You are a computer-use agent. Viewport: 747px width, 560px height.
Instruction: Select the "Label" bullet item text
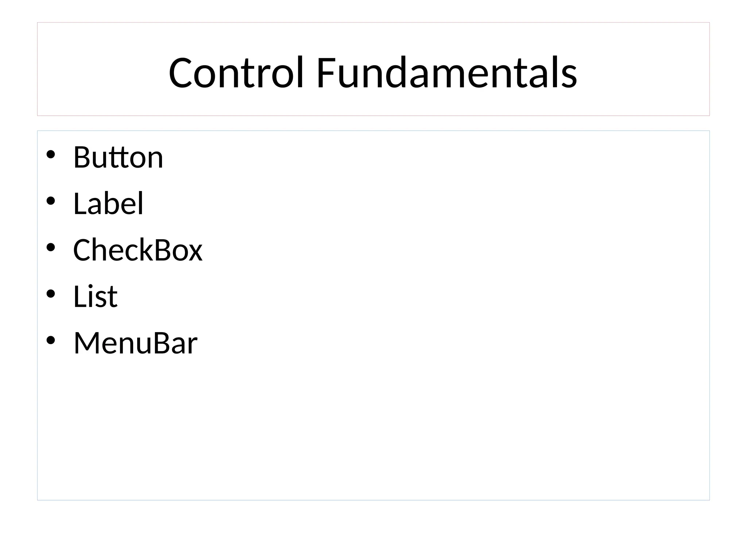(x=108, y=203)
